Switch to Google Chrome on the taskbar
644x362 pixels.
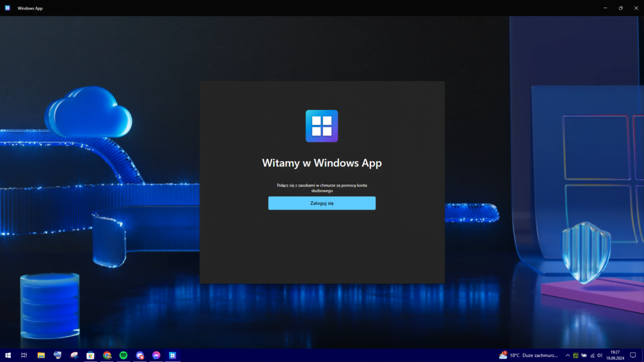click(x=107, y=355)
